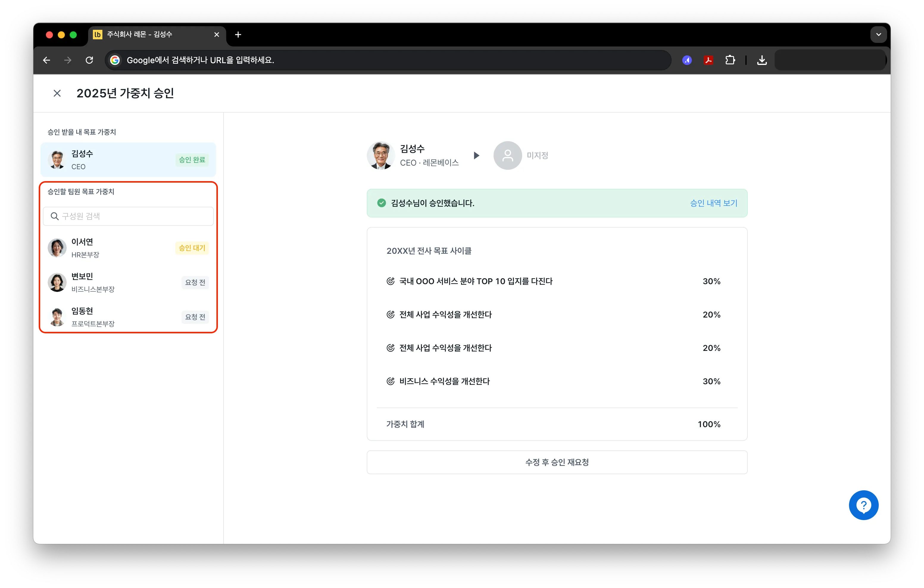Click the triangle arrow between approvers
The image size is (924, 588).
pyautogui.click(x=476, y=155)
